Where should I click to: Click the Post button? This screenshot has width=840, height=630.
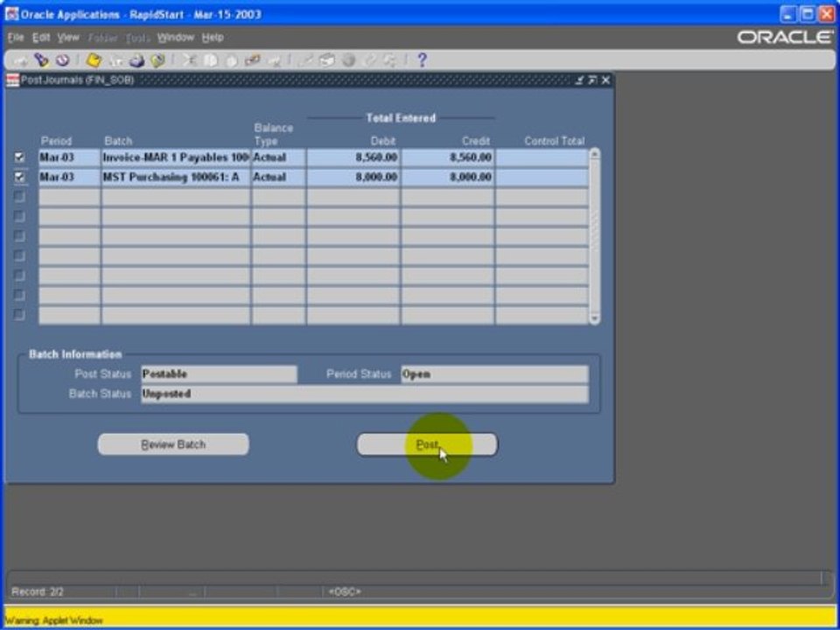[x=427, y=444]
